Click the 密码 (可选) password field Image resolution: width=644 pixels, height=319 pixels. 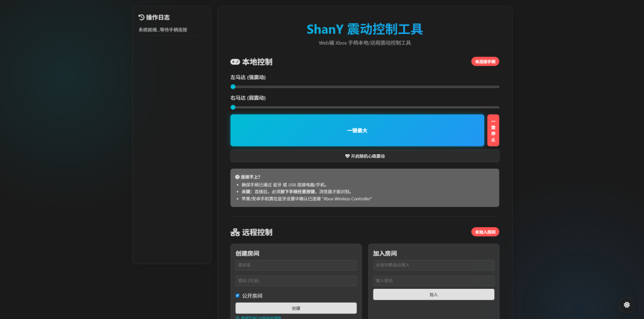pos(296,281)
